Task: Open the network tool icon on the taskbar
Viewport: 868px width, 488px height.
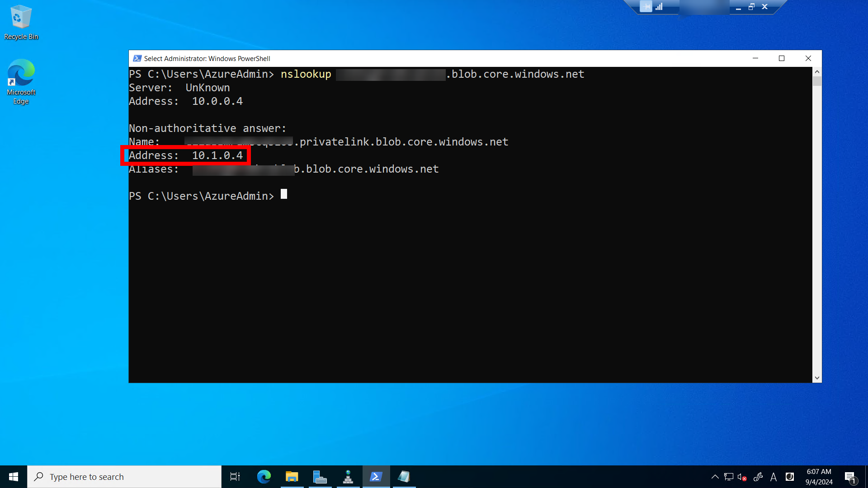Action: 348,477
